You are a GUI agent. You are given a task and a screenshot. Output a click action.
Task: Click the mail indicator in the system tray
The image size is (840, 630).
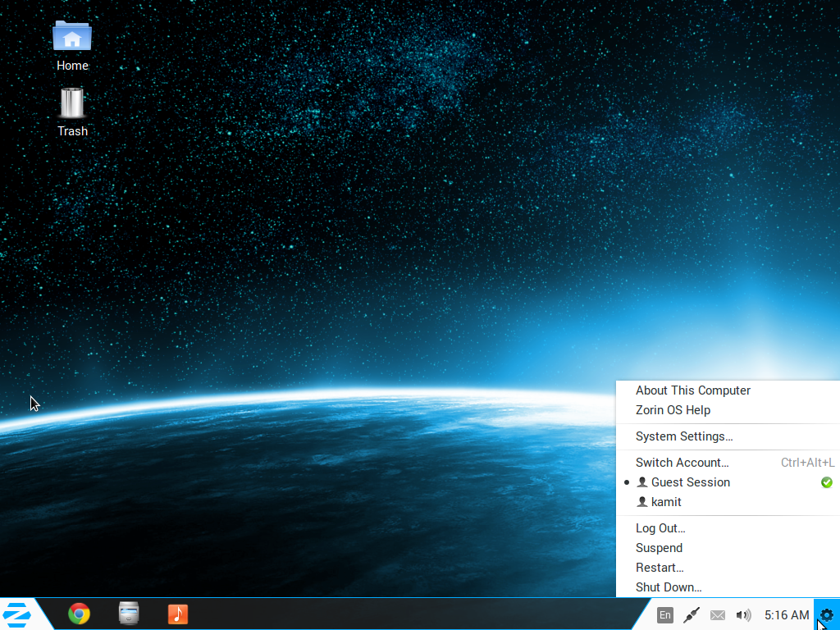717,614
